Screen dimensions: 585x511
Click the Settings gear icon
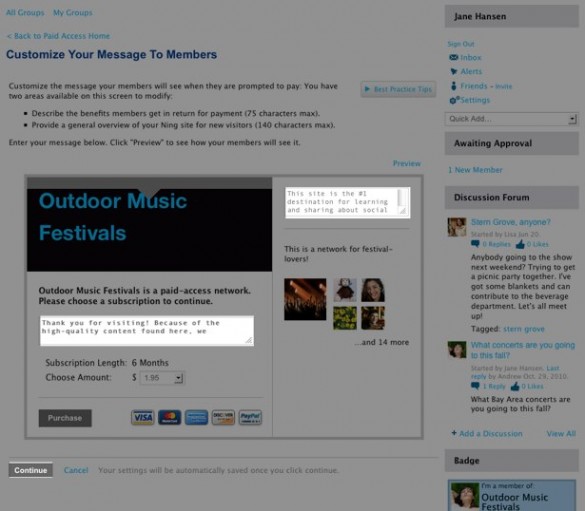(454, 100)
